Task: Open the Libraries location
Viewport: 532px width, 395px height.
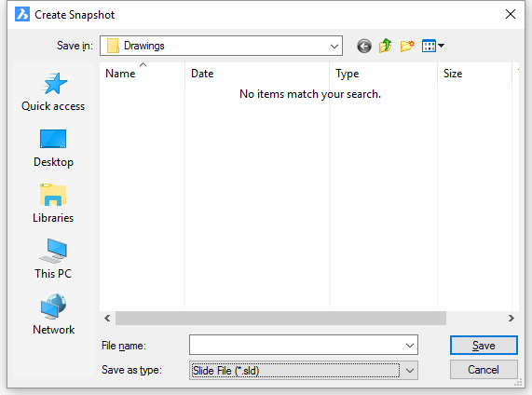Action: coord(53,204)
